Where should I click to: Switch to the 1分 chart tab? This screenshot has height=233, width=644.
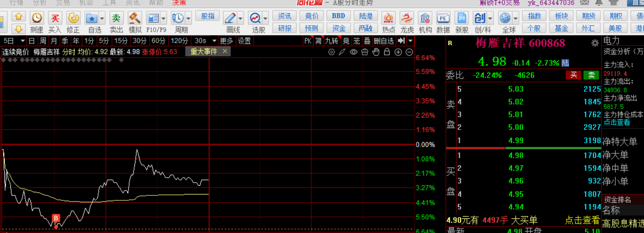tap(89, 41)
